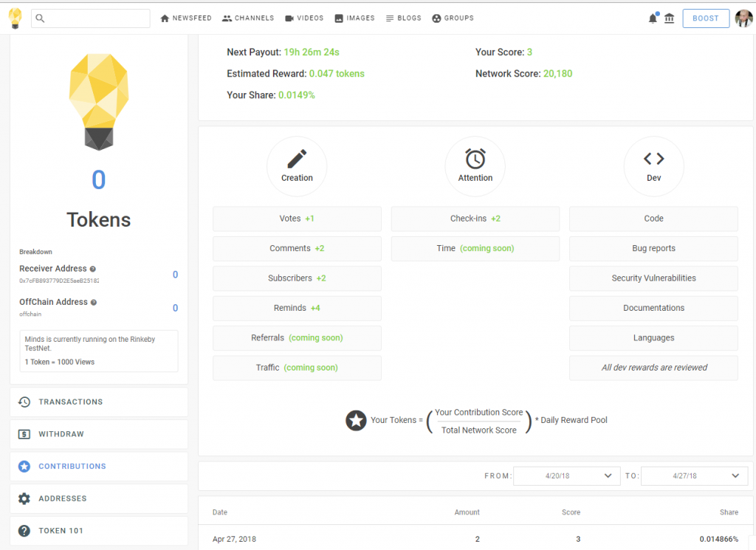
Task: Click the Bug reports row
Action: pos(654,249)
